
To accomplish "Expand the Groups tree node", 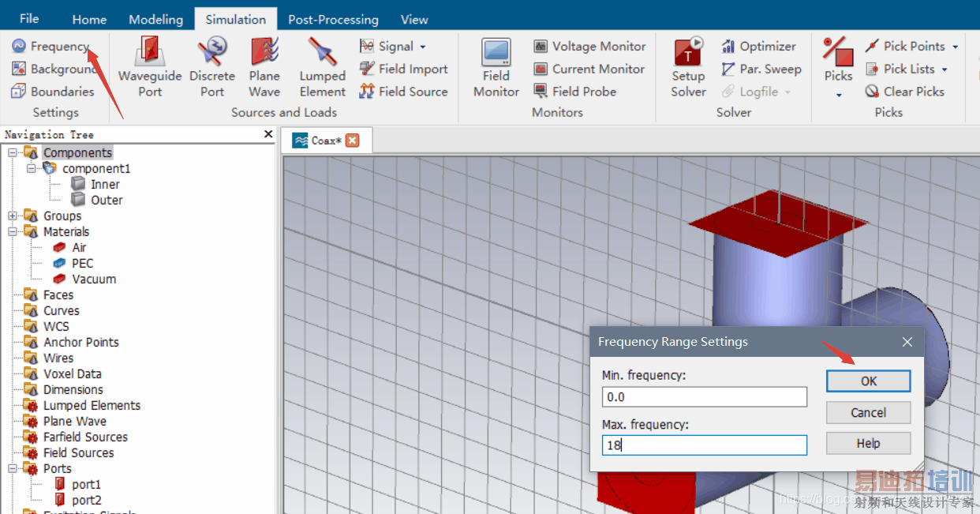I will tap(13, 216).
